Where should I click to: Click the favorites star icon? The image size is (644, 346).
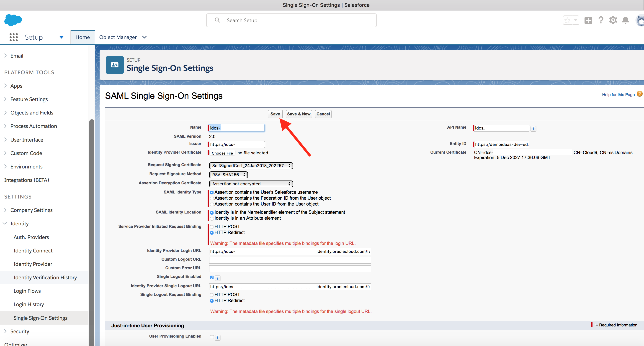point(567,20)
